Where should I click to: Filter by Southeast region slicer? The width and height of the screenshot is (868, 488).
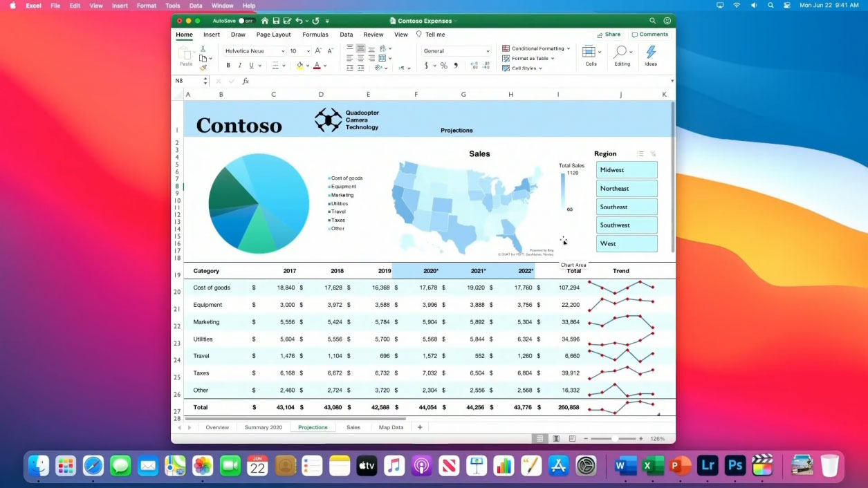coord(627,207)
